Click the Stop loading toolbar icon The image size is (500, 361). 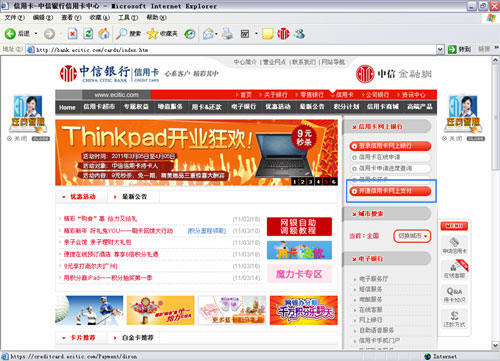(x=72, y=34)
